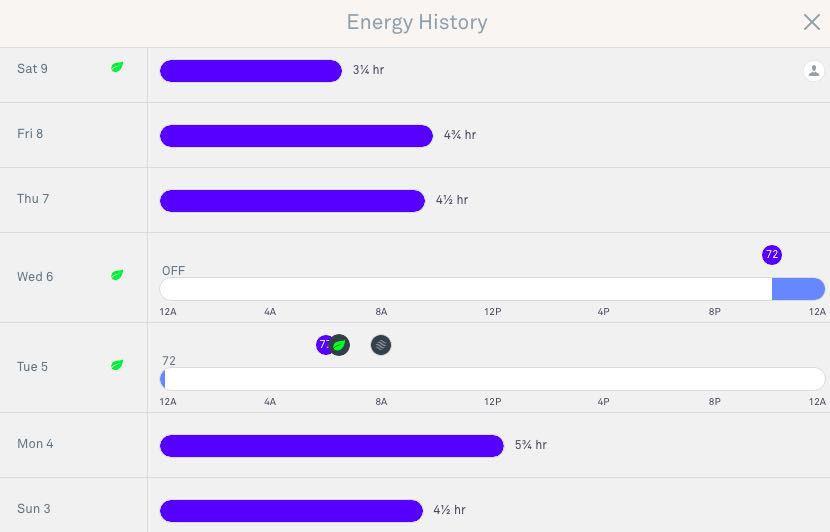Click the stacked-lines schedule marker on Tue 5
The width and height of the screenshot is (830, 532).
tap(381, 345)
